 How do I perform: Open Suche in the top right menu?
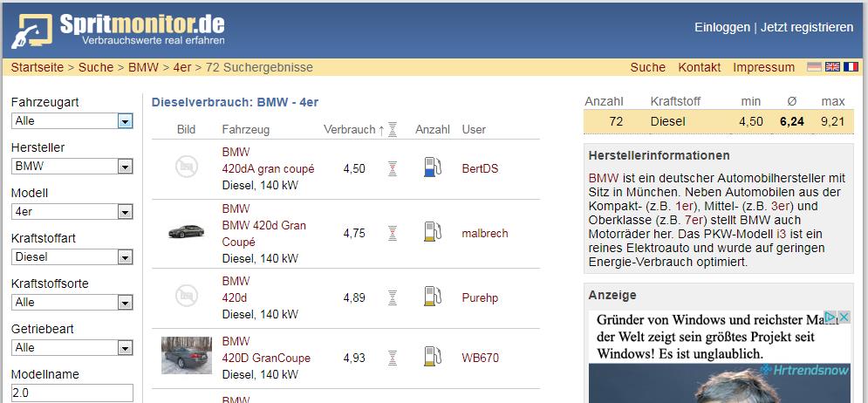tap(647, 67)
